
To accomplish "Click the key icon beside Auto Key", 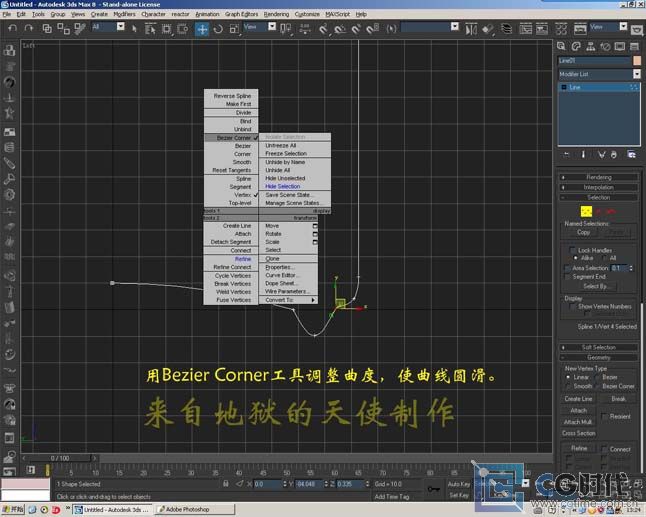I will tap(433, 489).
